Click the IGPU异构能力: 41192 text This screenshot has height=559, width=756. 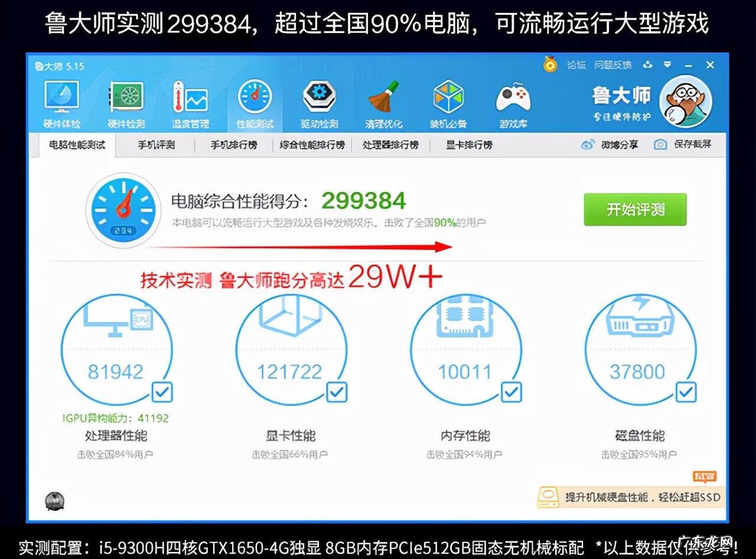(x=116, y=418)
